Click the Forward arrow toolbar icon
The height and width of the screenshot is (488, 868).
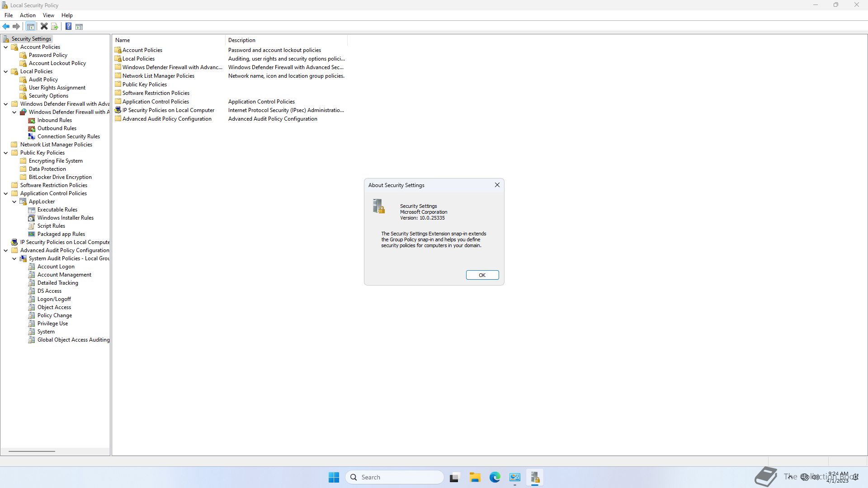16,27
